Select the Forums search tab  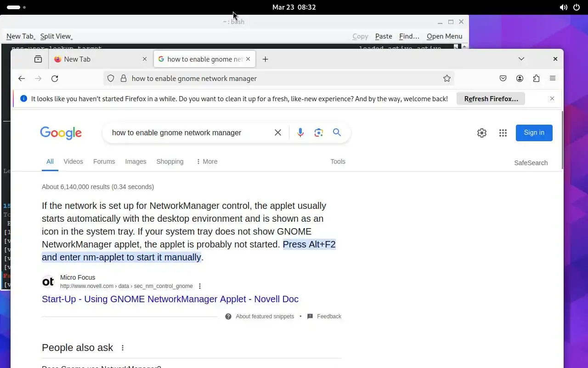point(104,161)
